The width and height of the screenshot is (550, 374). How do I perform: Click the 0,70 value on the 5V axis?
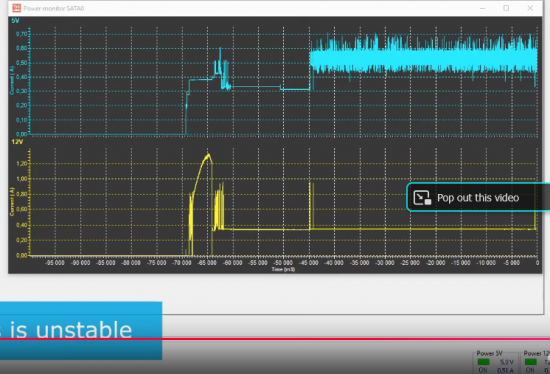[x=21, y=34]
